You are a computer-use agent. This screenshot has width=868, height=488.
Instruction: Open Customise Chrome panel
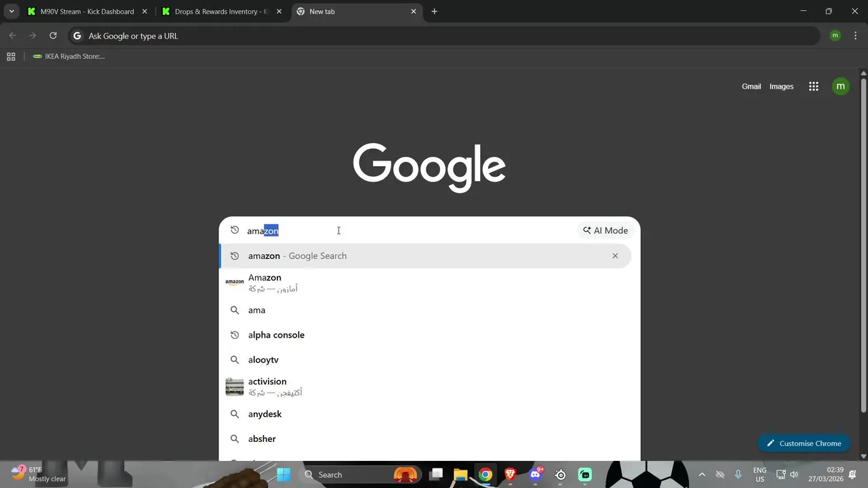804,443
